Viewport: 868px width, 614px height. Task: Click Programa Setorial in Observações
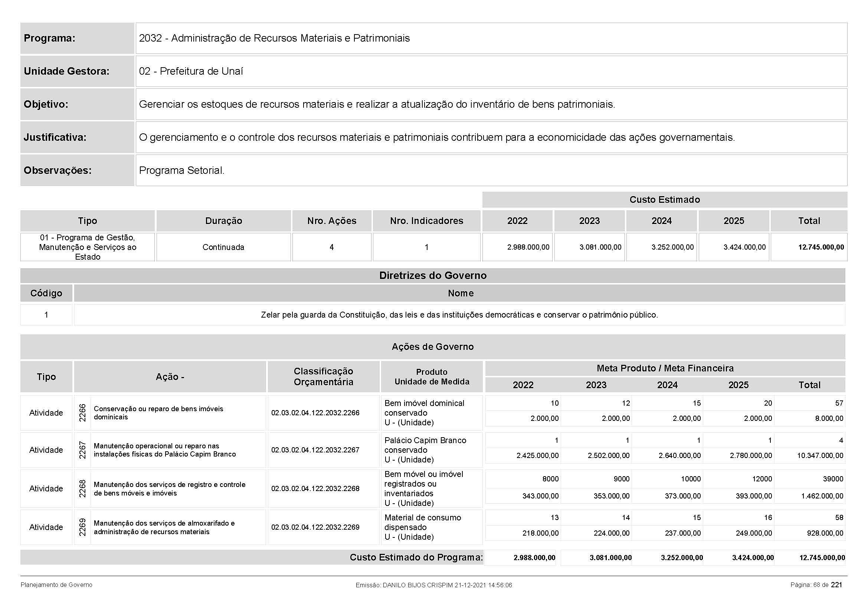point(182,170)
